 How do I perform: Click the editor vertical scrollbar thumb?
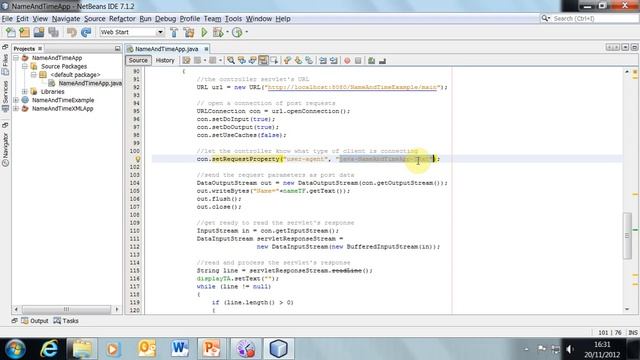(x=627, y=236)
